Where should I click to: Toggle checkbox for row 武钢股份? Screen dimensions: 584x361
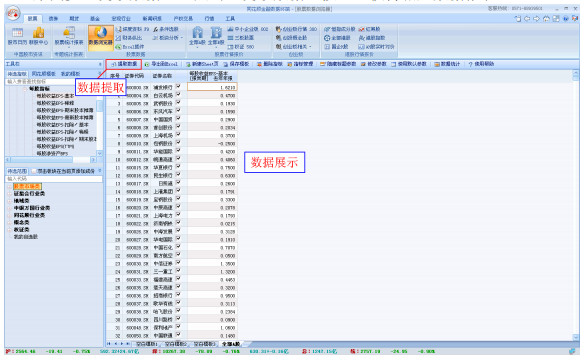tap(178, 102)
